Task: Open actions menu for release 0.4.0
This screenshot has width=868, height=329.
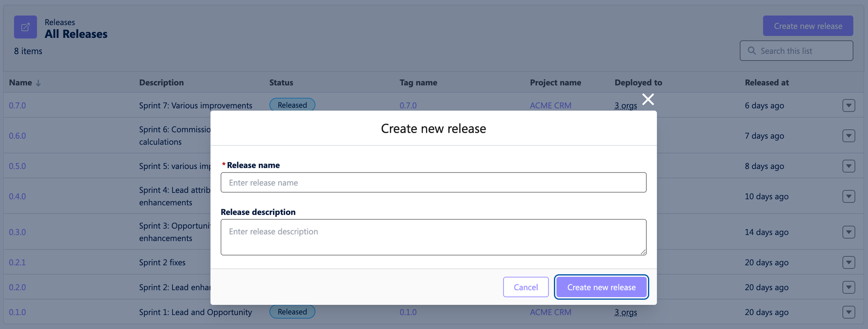Action: pos(849,196)
